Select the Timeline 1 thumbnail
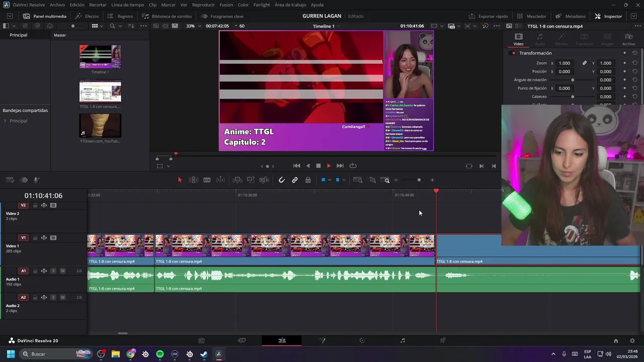This screenshot has height=362, width=644. click(x=100, y=57)
